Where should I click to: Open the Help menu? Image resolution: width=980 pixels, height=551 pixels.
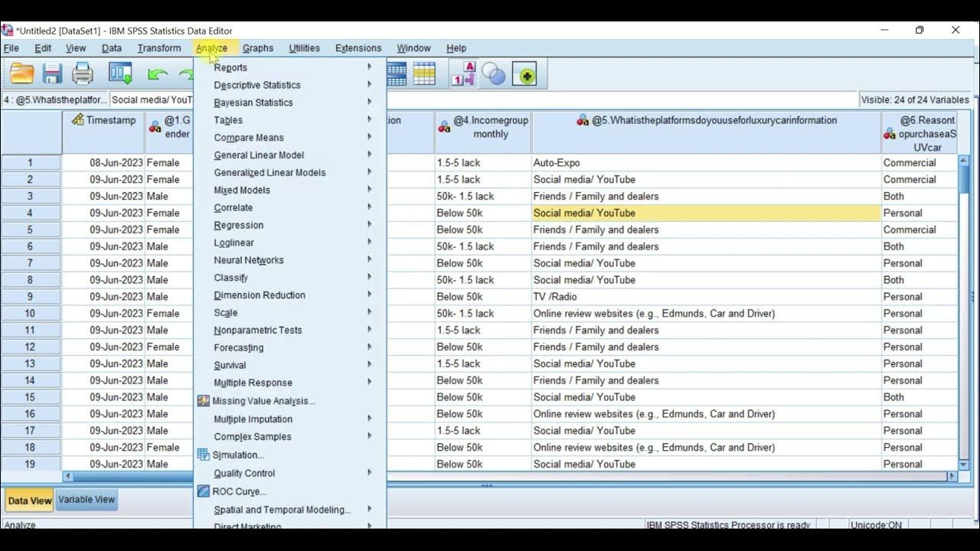456,48
